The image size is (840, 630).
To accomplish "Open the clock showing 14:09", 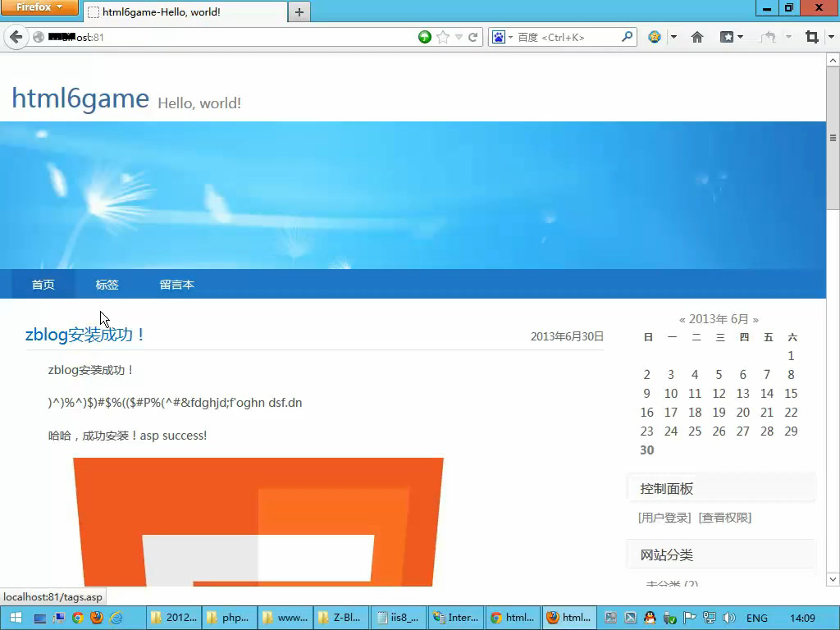I will 802,618.
